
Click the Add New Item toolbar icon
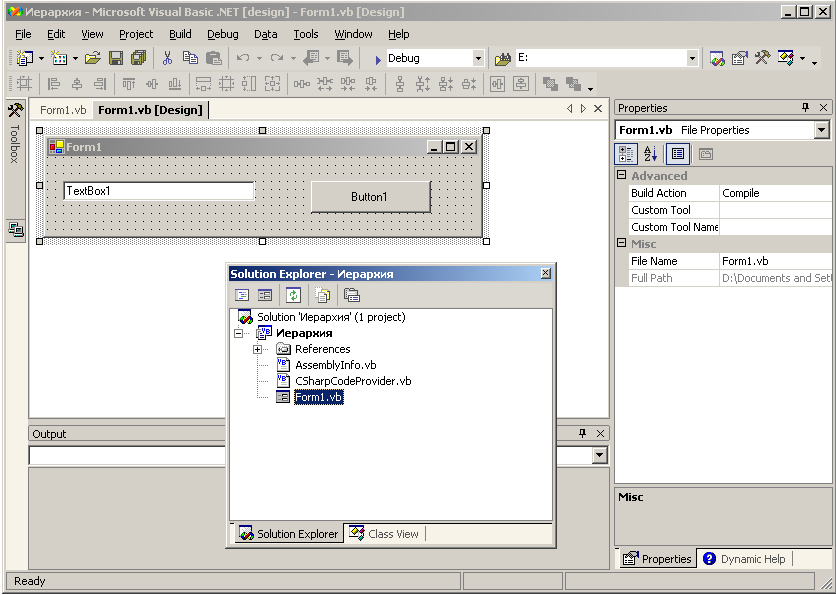tap(59, 58)
